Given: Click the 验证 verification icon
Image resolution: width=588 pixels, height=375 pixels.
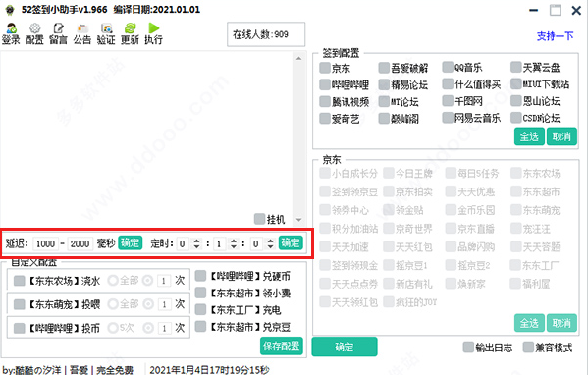Looking at the screenshot, I should (106, 33).
